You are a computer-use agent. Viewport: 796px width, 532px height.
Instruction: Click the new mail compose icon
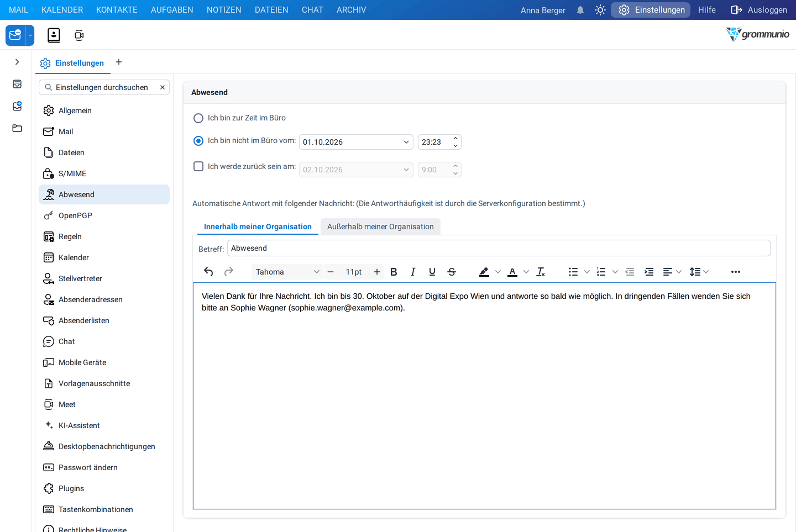click(x=15, y=35)
